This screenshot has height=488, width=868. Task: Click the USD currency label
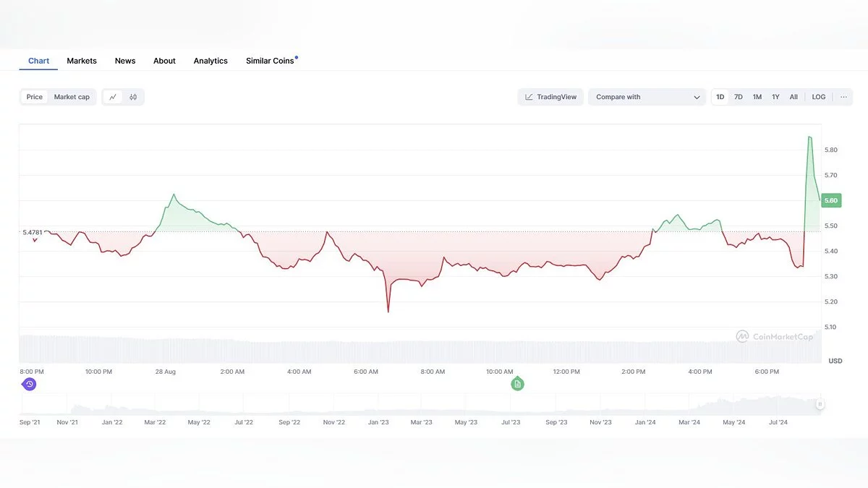(x=835, y=361)
